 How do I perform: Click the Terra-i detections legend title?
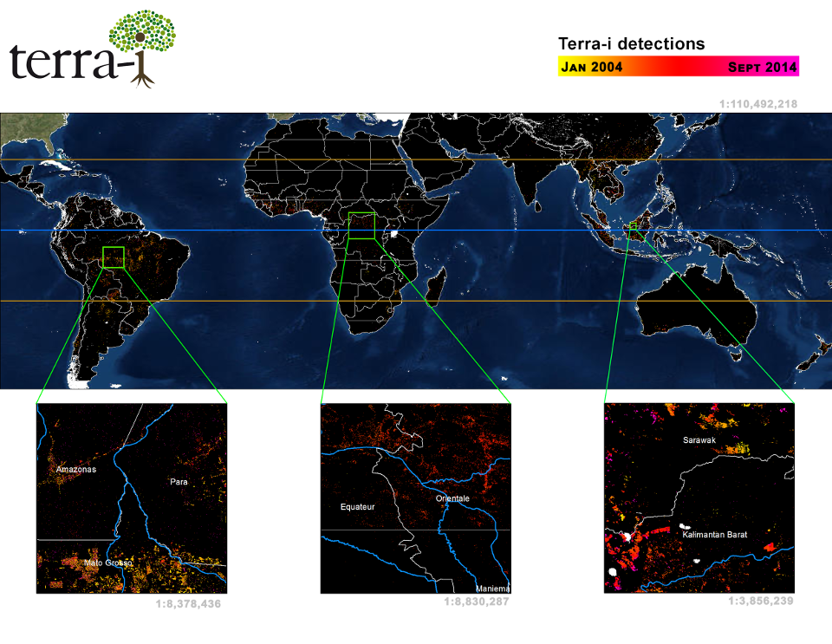(631, 44)
